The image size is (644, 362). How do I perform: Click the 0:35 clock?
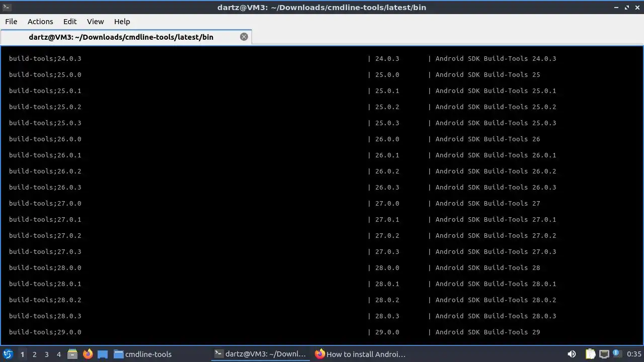[x=634, y=354]
